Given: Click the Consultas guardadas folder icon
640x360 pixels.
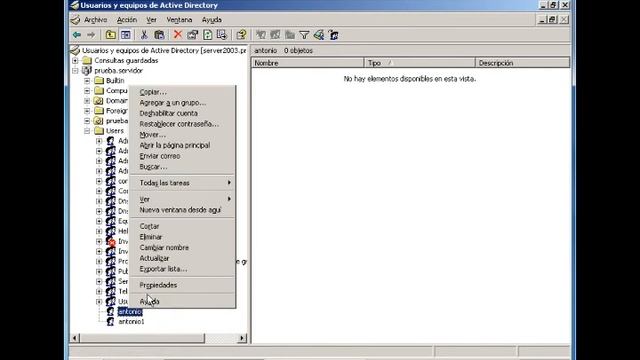Looking at the screenshot, I should click(87, 60).
